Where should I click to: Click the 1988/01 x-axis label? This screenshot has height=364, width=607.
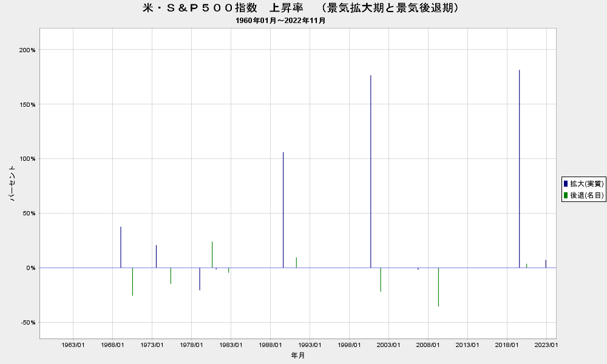[270, 345]
